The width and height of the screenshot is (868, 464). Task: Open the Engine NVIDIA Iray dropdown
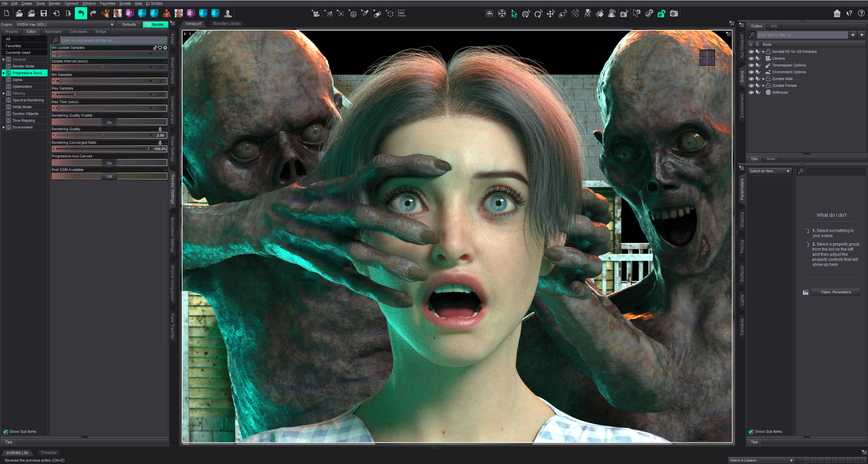[65, 24]
